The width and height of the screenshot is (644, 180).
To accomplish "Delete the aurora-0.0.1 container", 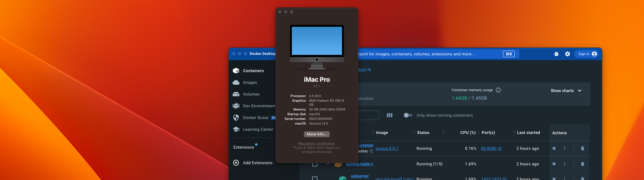I will pos(583,148).
